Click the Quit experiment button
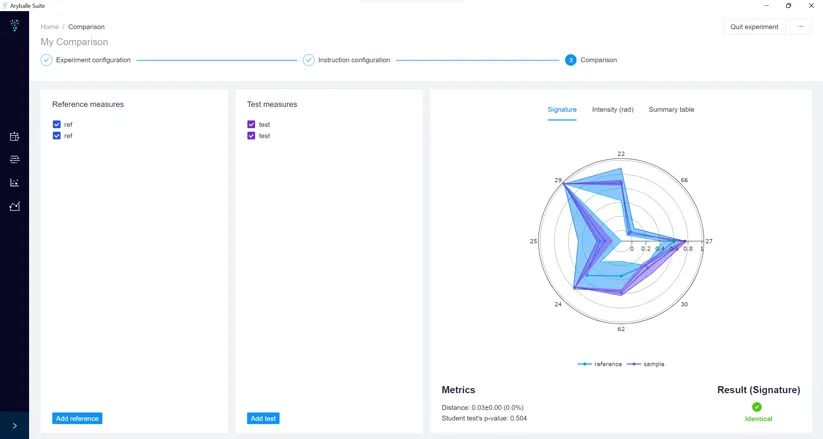The image size is (823, 439). pos(754,27)
